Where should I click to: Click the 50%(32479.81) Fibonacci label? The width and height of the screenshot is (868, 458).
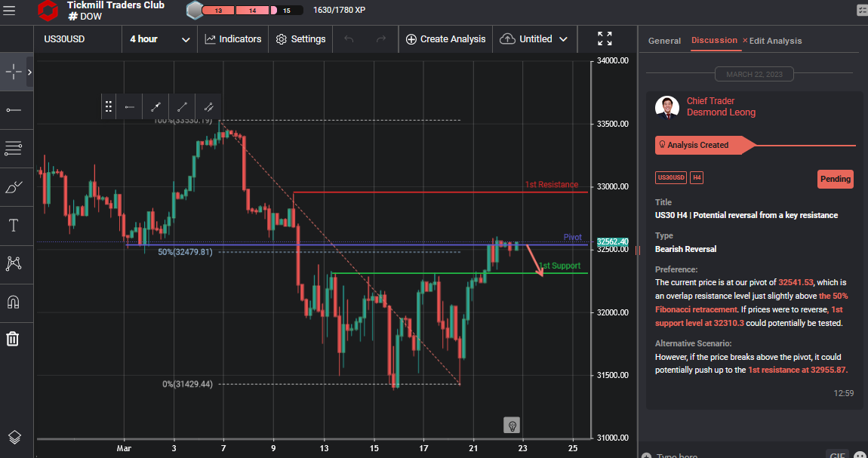185,252
